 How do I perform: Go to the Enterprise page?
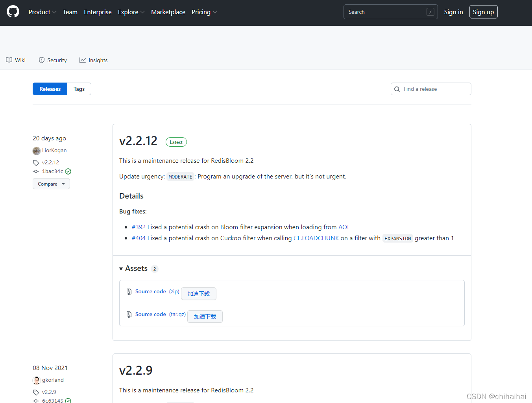[x=98, y=12]
